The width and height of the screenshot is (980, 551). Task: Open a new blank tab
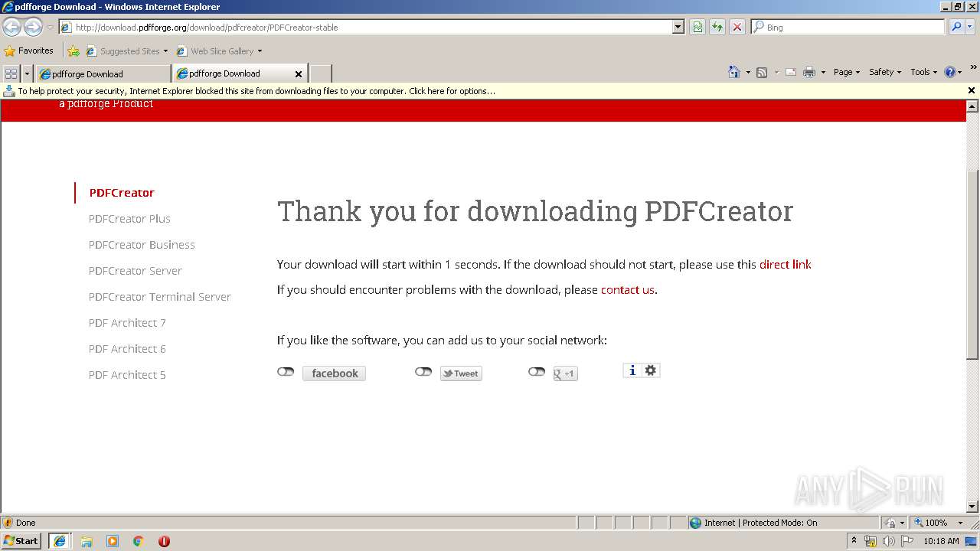pos(320,73)
